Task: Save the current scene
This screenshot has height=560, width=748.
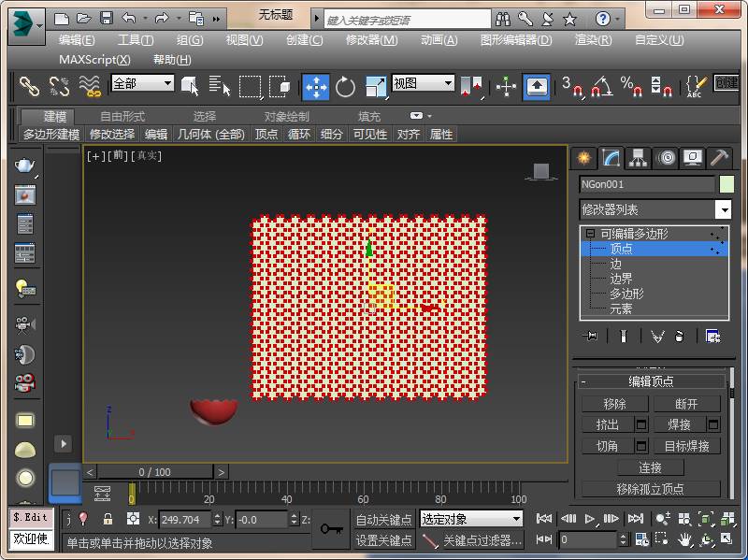Action: coord(107,19)
